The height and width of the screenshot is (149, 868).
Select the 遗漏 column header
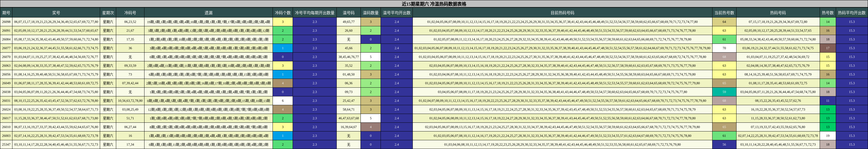[x=208, y=13]
